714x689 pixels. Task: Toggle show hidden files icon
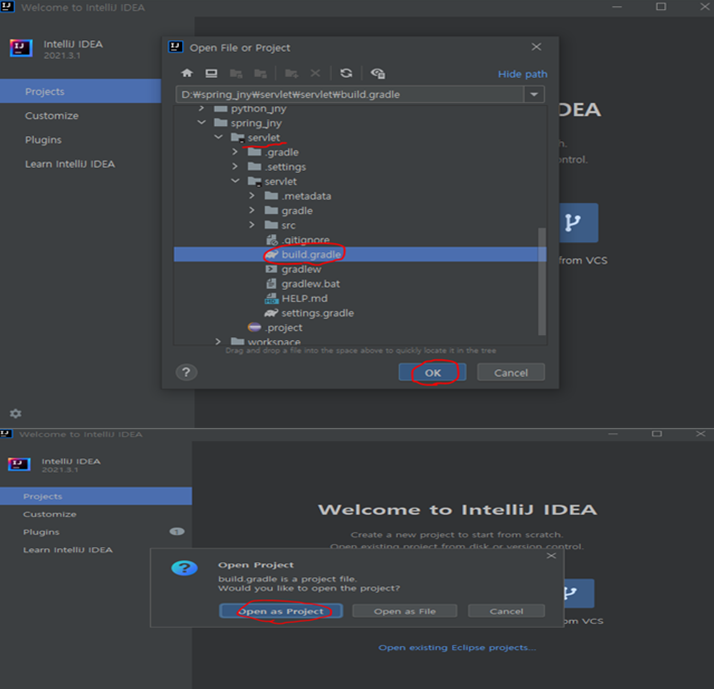[377, 73]
